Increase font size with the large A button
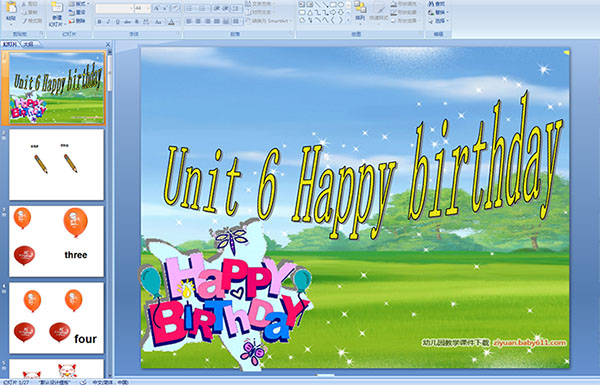Viewport: 600px width, 385px height. pyautogui.click(x=157, y=8)
